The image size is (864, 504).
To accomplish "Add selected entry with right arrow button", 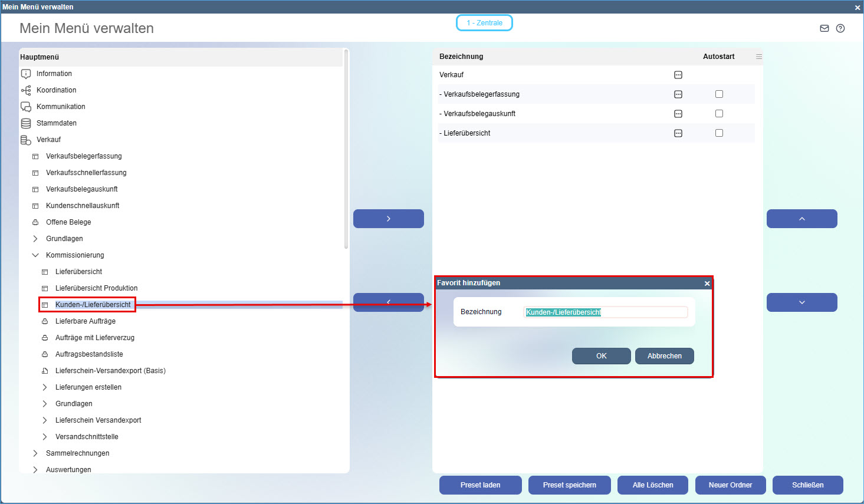I will (389, 219).
